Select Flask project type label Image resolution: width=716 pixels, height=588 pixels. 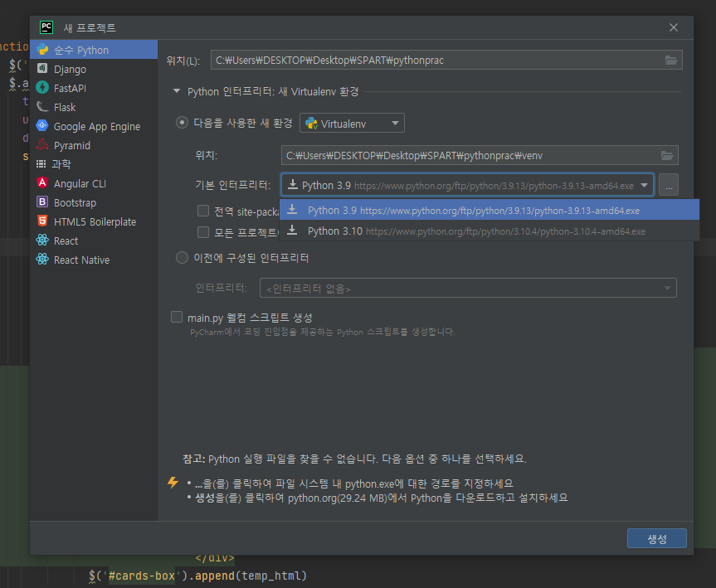[x=65, y=107]
